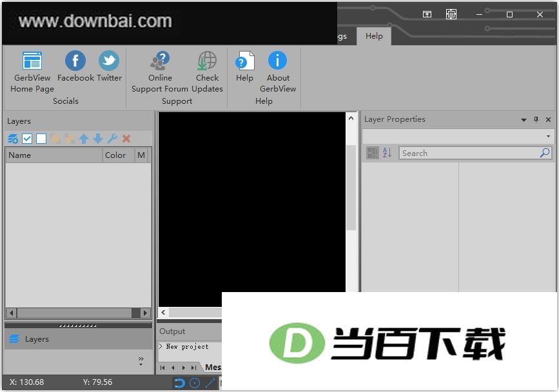Delete layer with the red X icon
Image resolution: width=559 pixels, height=392 pixels.
click(x=126, y=139)
